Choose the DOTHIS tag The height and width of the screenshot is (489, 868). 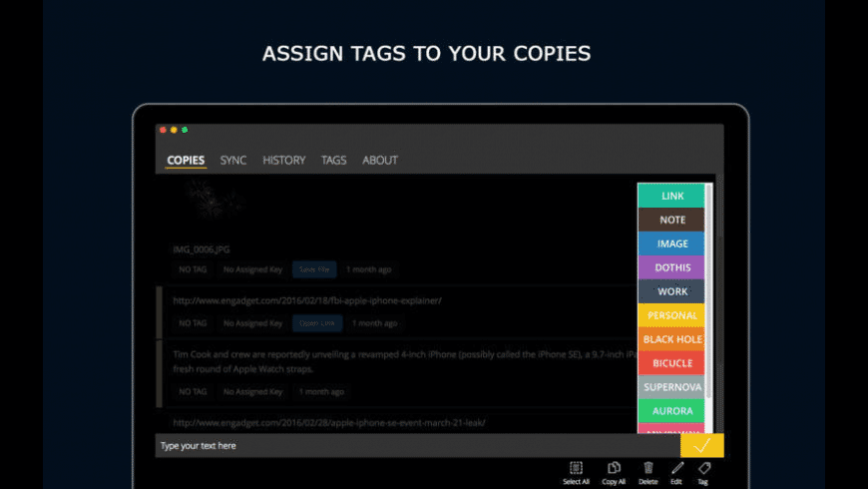[671, 267]
